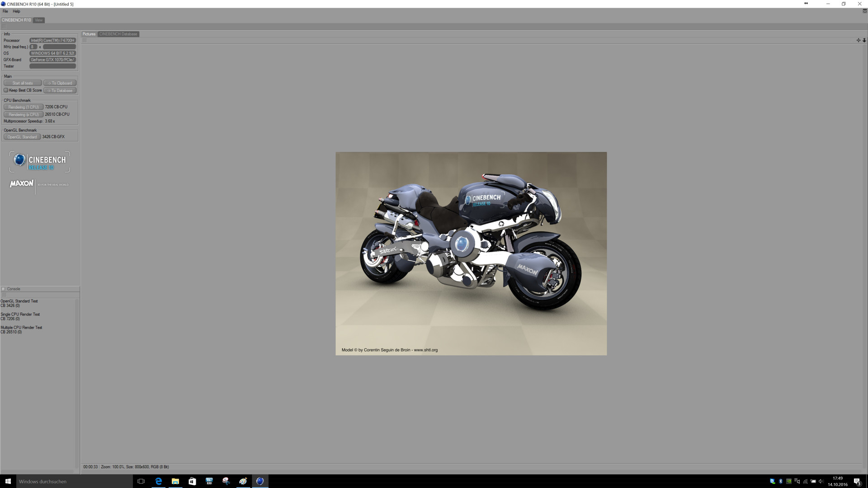This screenshot has width=868, height=488.
Task: Click the real frequency MHz field
Action: pos(59,47)
